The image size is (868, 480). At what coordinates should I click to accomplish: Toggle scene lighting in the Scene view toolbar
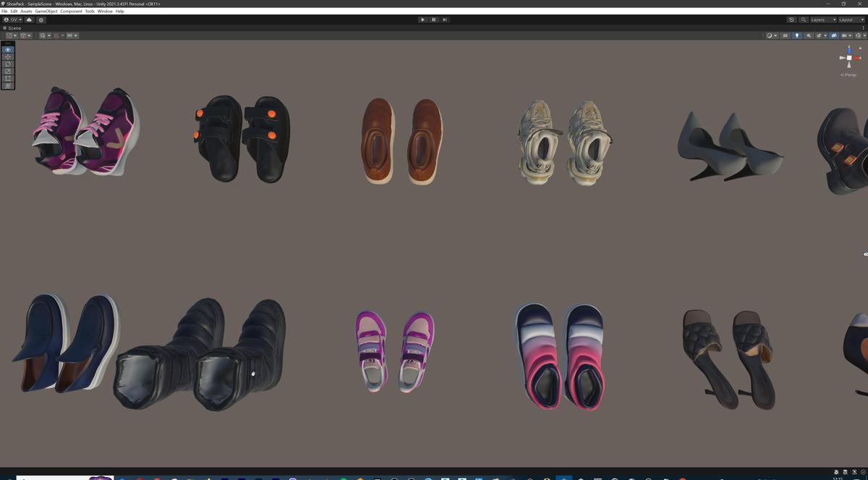click(797, 35)
